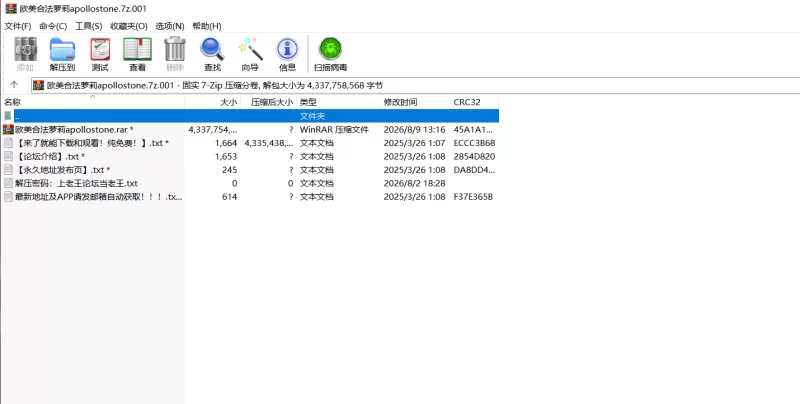Open the 选项(N) menu
The image size is (800, 404).
pos(170,26)
